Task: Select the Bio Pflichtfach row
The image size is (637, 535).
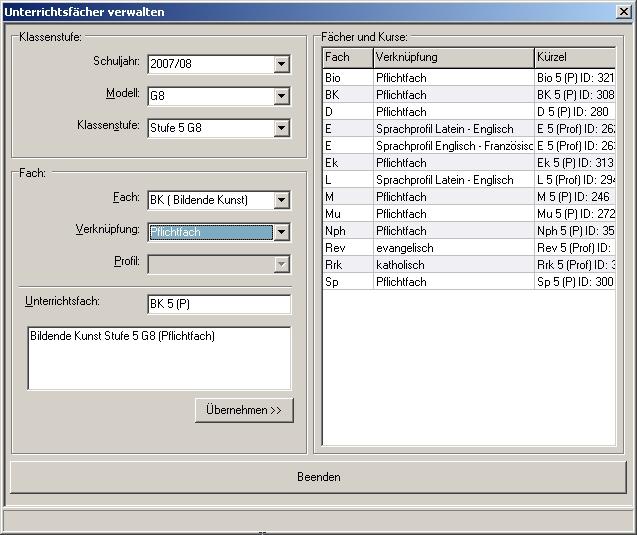Action: [x=452, y=78]
